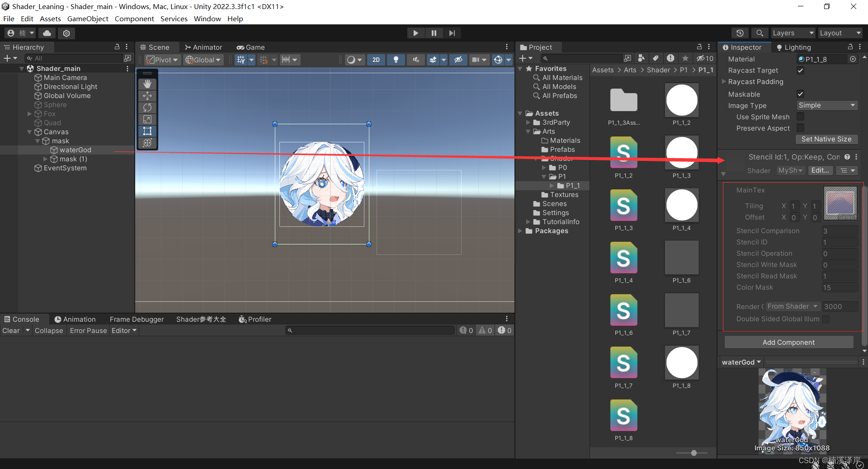Open the global search magnifier icon
This screenshot has width=868, height=469.
coord(759,33)
